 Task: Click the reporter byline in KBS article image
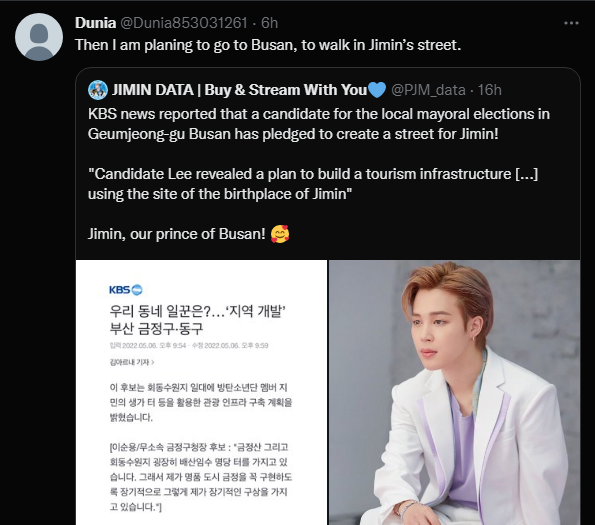(132, 362)
